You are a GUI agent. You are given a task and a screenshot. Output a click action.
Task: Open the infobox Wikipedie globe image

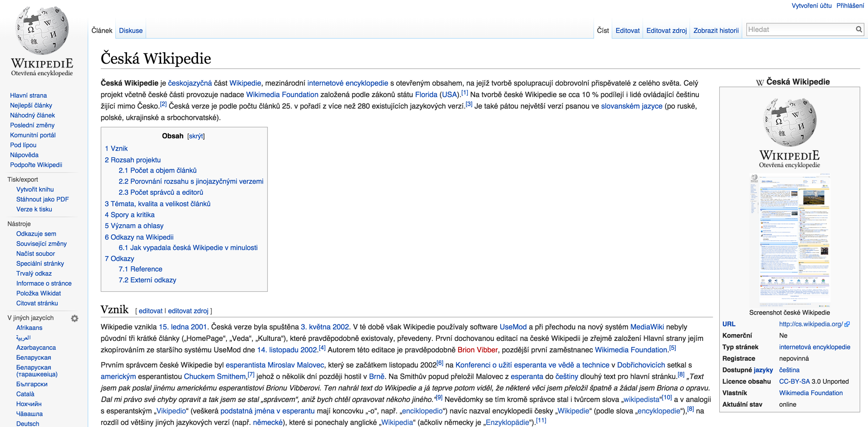[790, 133]
